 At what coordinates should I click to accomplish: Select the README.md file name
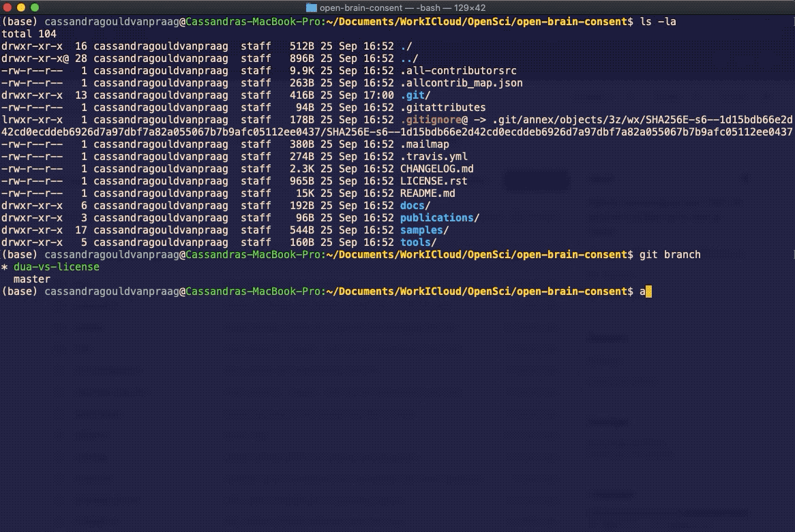(429, 193)
